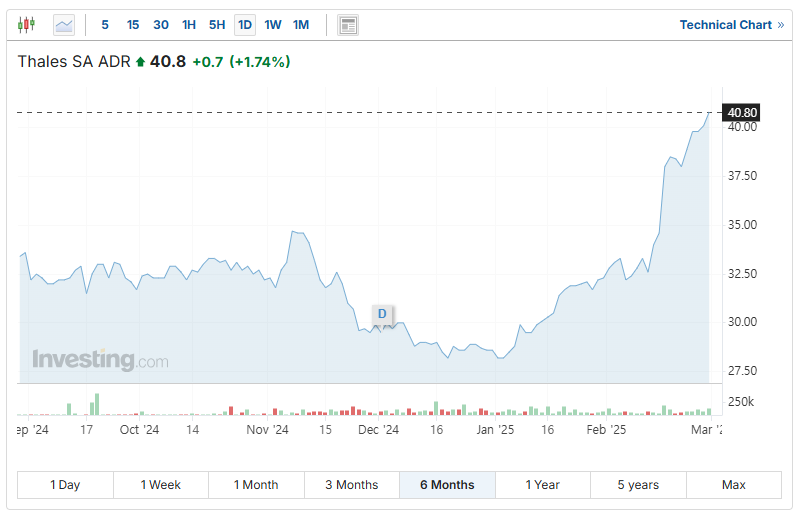Open the Technical Chart link
Image resolution: width=798 pixels, height=515 pixels.
point(732,25)
